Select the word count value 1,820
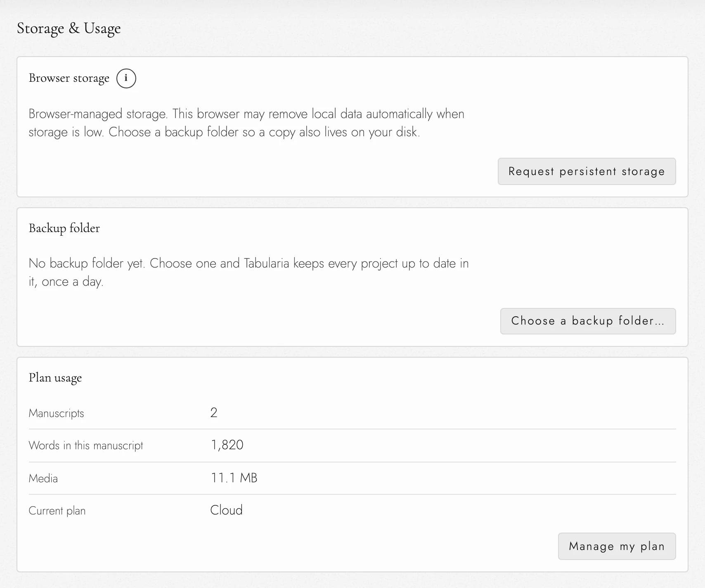This screenshot has height=588, width=705. [x=227, y=445]
